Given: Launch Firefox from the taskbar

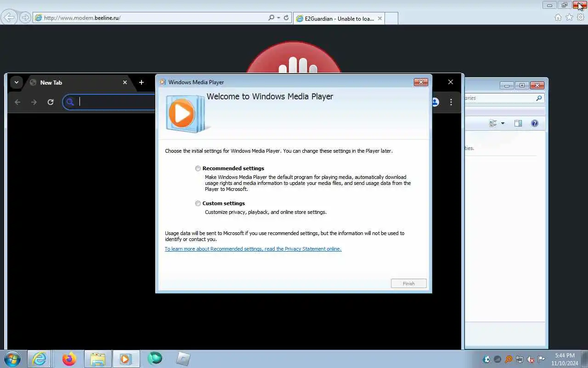Looking at the screenshot, I should coord(69,359).
